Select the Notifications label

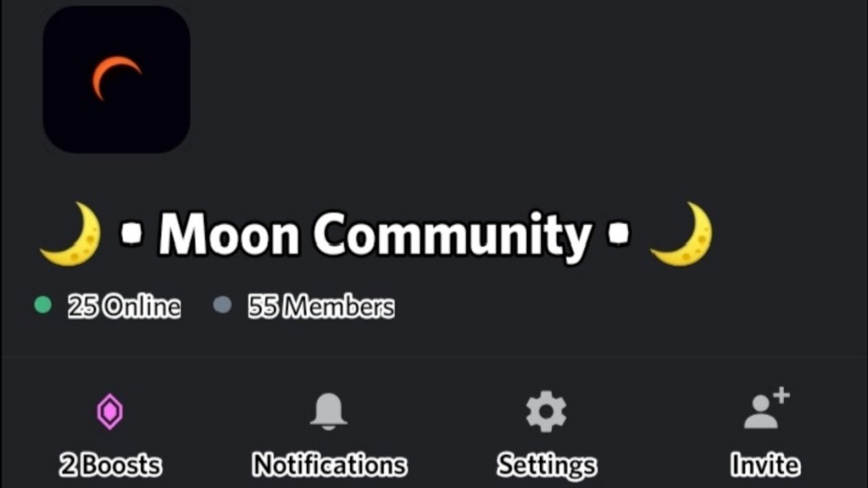(x=330, y=465)
